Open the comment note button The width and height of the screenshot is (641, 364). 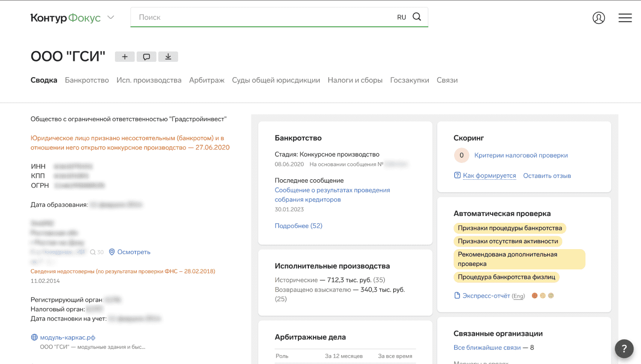click(147, 56)
